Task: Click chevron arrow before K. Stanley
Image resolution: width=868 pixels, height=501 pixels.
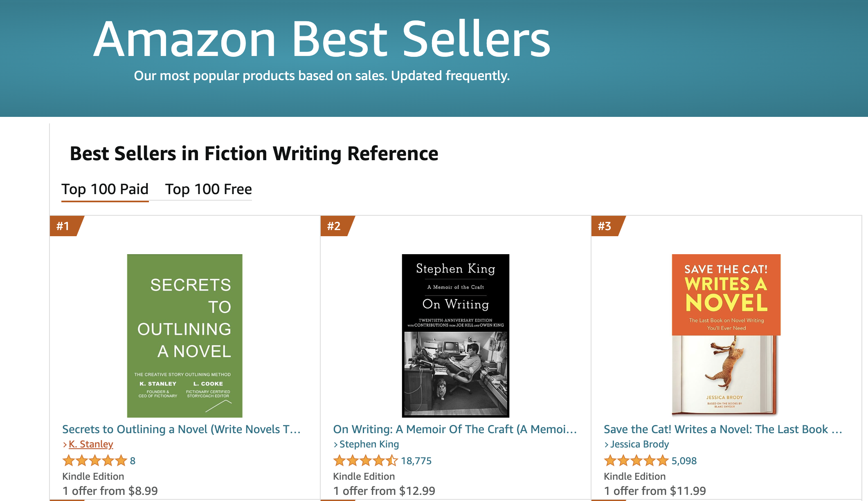Action: tap(65, 445)
